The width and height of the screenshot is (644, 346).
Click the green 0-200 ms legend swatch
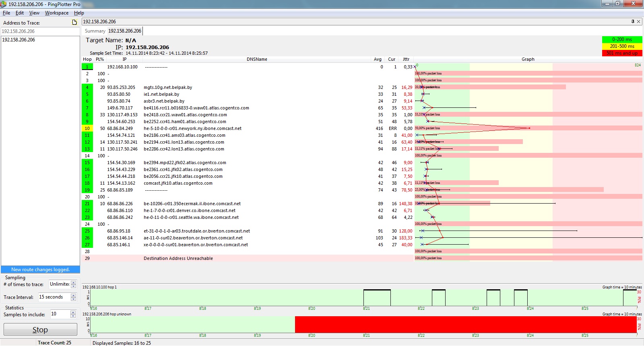622,39
